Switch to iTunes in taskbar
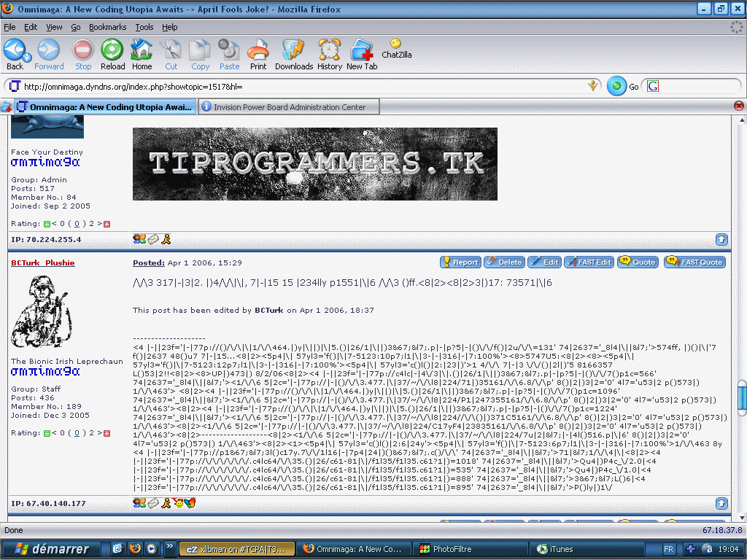This screenshot has width=747, height=560. pyautogui.click(x=586, y=549)
